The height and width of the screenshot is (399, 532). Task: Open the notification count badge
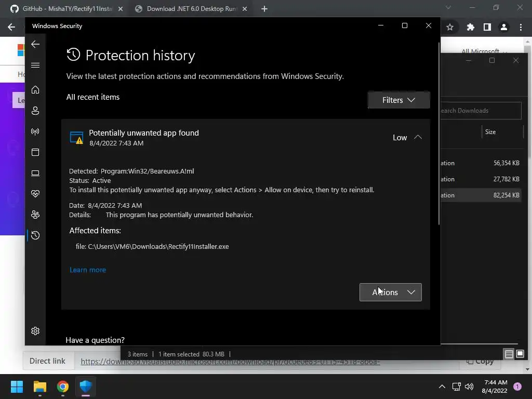pos(517,387)
